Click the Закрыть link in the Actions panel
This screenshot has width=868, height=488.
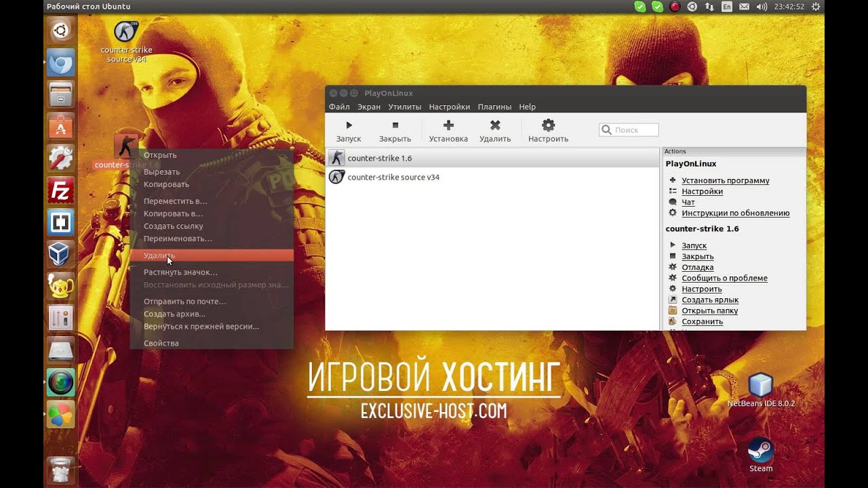pyautogui.click(x=697, y=257)
